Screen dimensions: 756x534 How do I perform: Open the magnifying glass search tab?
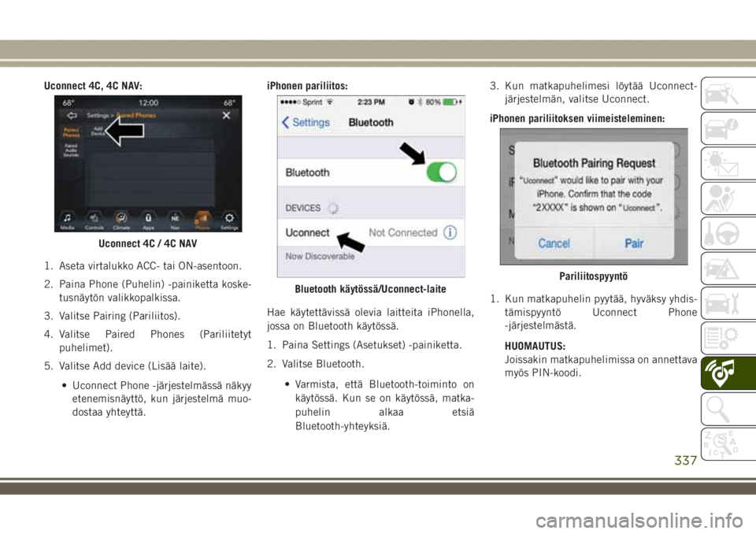728,409
